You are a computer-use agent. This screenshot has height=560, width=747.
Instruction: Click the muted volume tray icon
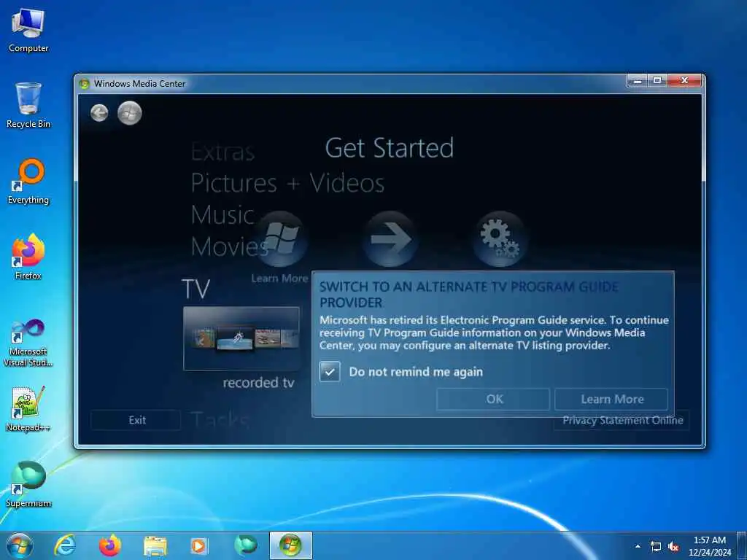(673, 546)
